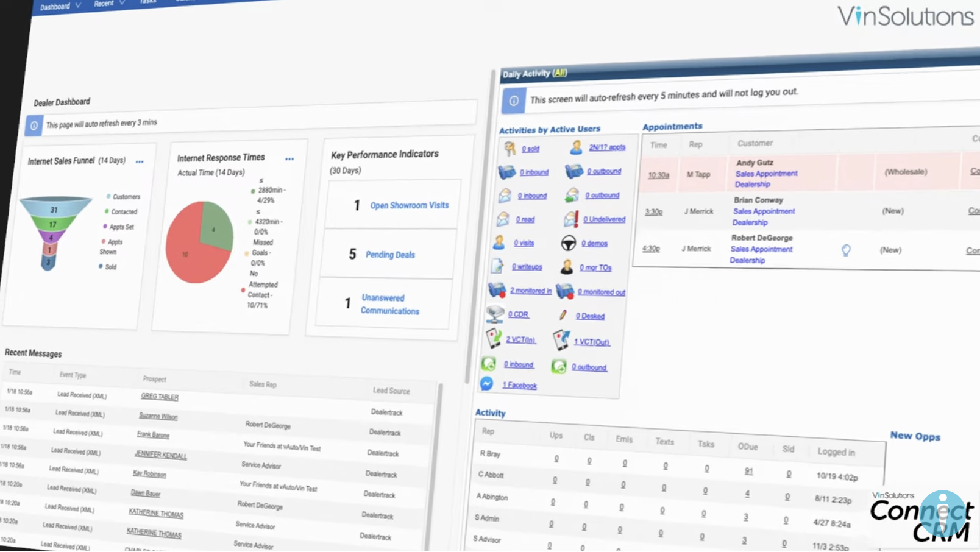Click the monitored in phone icon

click(x=497, y=291)
